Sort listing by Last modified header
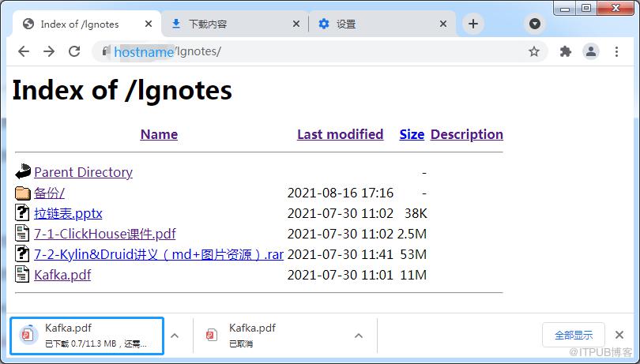 coord(340,134)
